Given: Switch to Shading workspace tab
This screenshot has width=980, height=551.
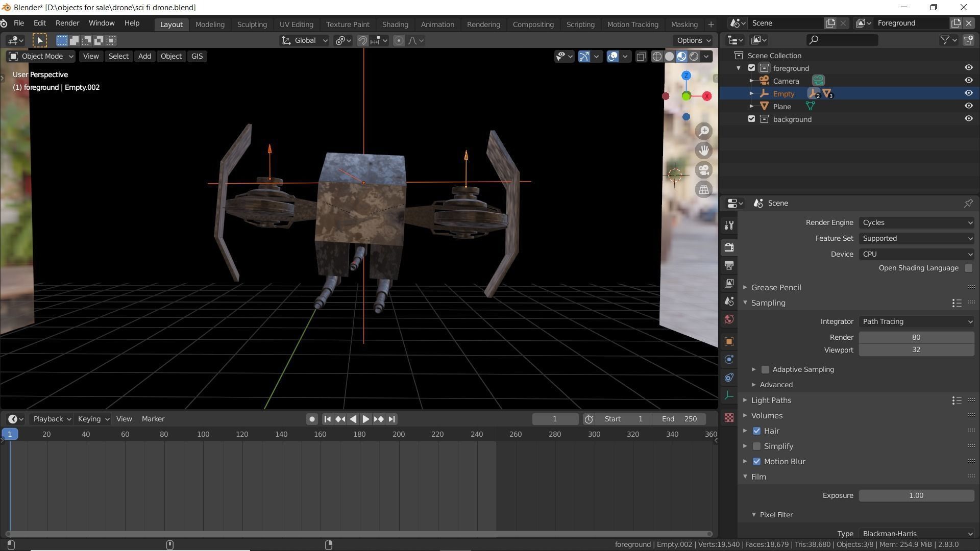Looking at the screenshot, I should click(x=395, y=24).
